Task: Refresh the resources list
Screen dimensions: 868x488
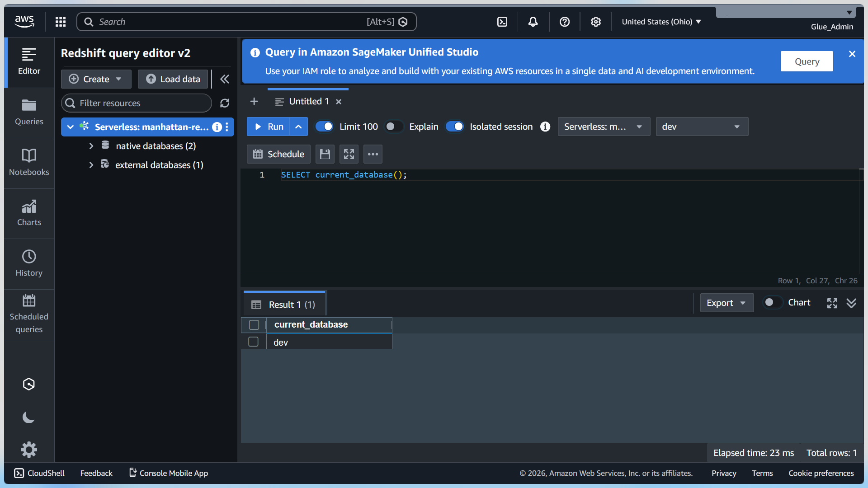Action: click(x=225, y=103)
